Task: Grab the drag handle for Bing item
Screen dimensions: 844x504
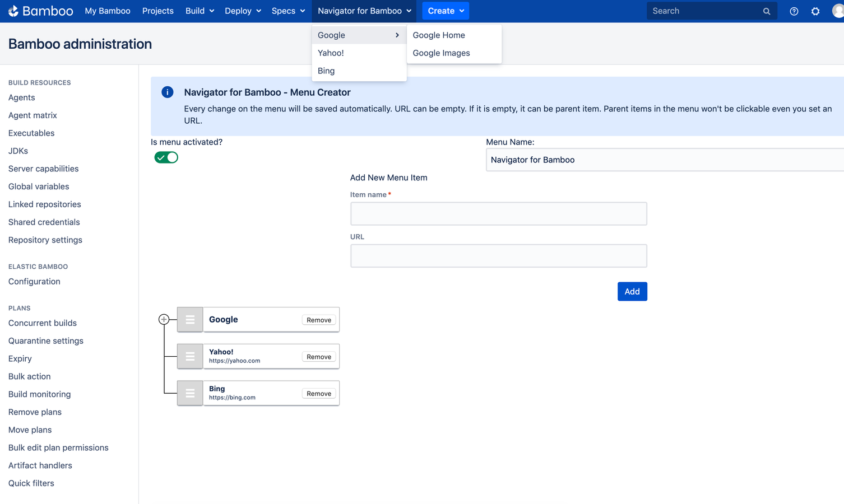Action: click(190, 393)
